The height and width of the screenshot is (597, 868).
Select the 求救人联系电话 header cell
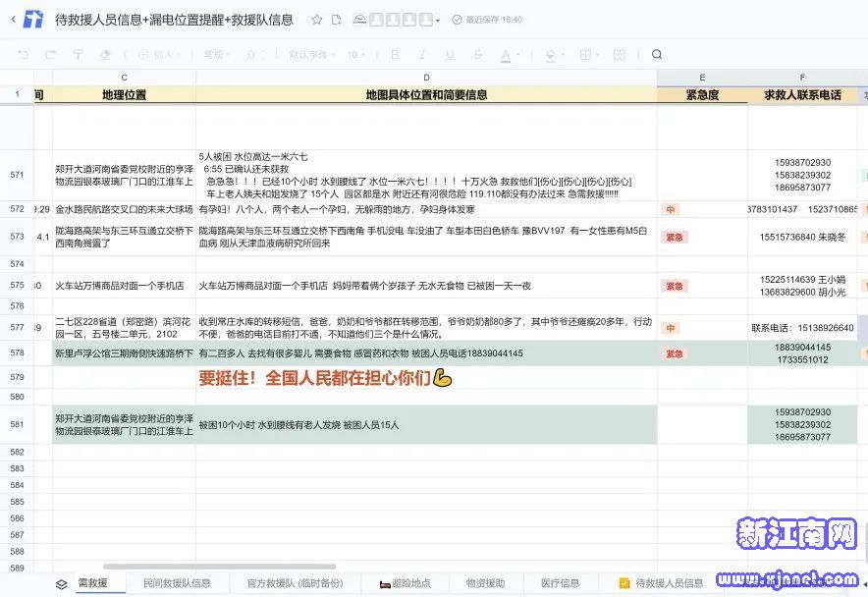[x=802, y=94]
